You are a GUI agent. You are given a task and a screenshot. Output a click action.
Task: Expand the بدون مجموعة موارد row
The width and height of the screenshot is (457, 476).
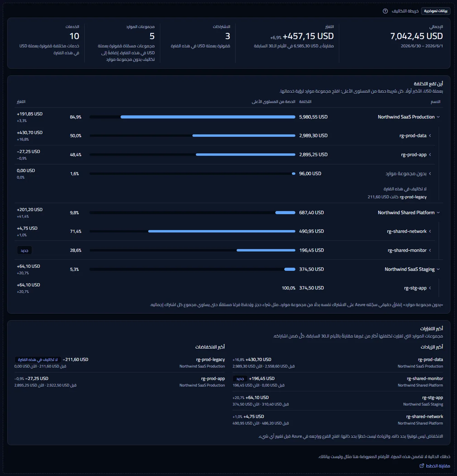pyautogui.click(x=430, y=174)
